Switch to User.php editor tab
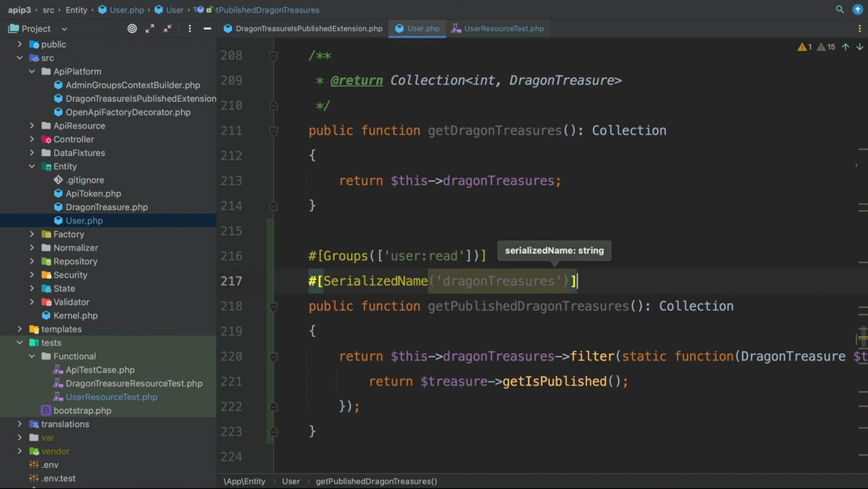This screenshot has width=868, height=489. pyautogui.click(x=418, y=29)
